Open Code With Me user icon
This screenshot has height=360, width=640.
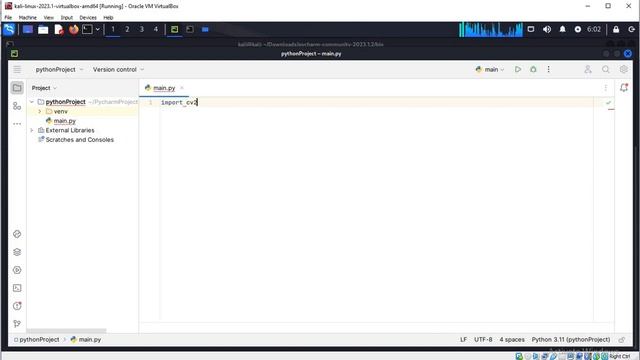coord(588,69)
